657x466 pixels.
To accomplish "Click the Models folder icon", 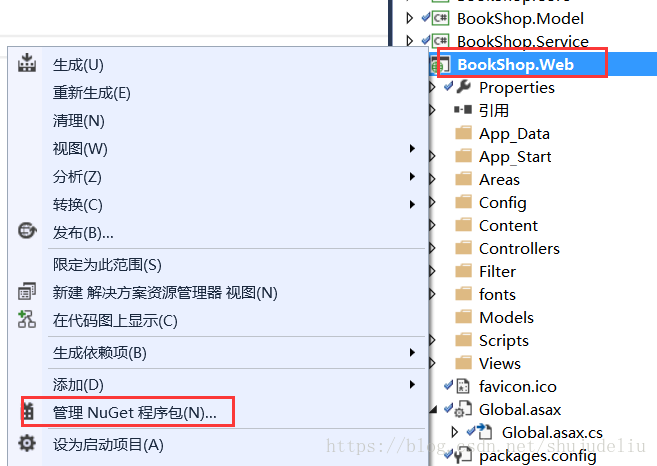I will click(463, 317).
